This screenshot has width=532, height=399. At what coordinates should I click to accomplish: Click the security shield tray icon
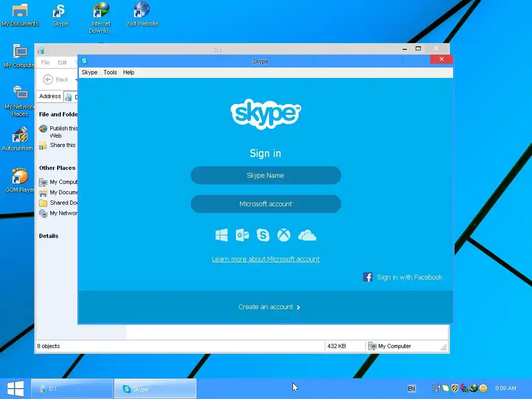(455, 388)
